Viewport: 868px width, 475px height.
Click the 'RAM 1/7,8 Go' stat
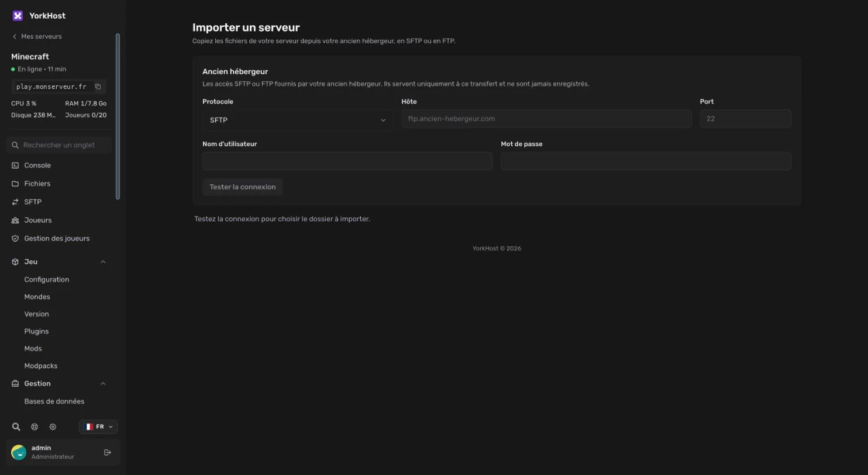click(86, 104)
